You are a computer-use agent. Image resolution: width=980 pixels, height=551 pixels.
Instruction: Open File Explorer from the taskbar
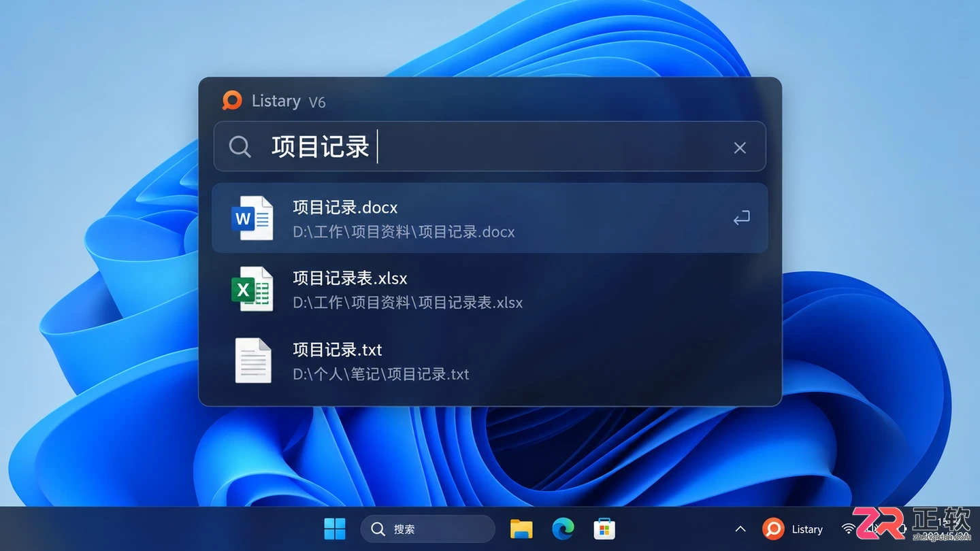coord(521,529)
